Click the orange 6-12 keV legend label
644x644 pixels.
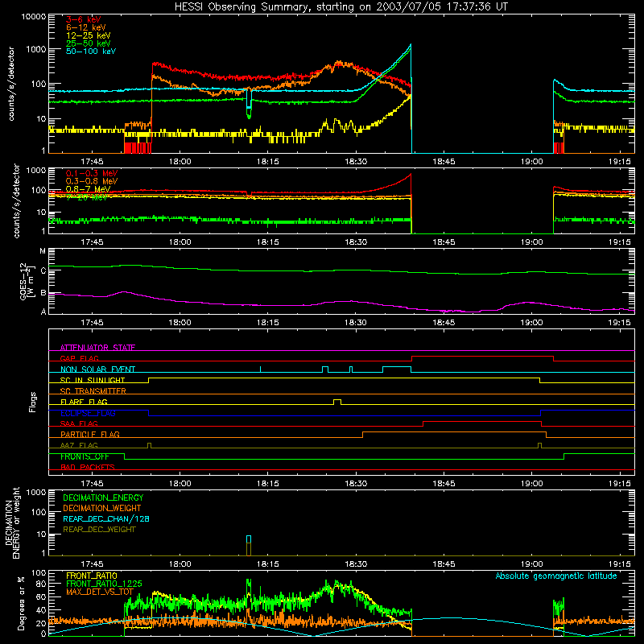point(85,27)
